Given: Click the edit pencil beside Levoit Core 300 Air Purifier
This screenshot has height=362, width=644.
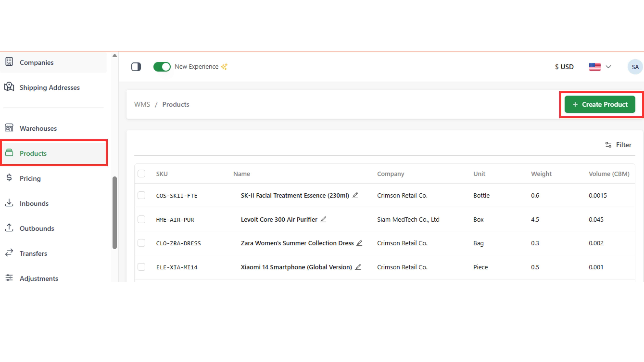Looking at the screenshot, I should click(323, 219).
